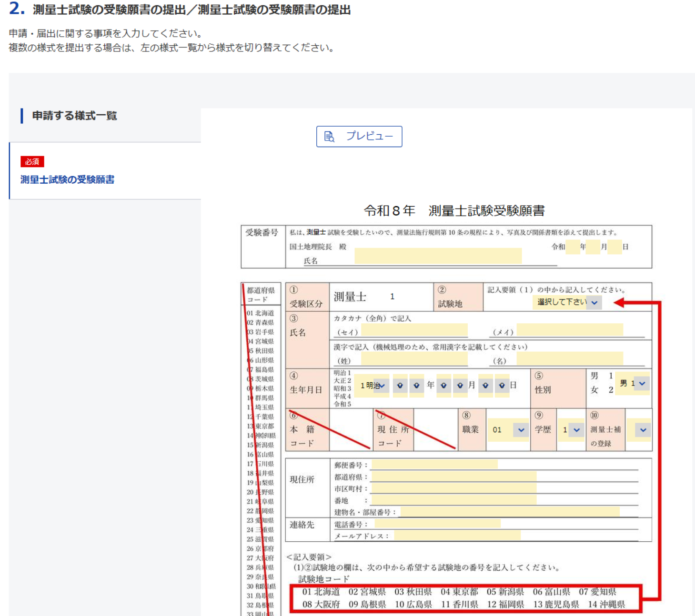Focus the kanji 姓 surname field
This screenshot has width=695, height=616.
[x=414, y=359]
